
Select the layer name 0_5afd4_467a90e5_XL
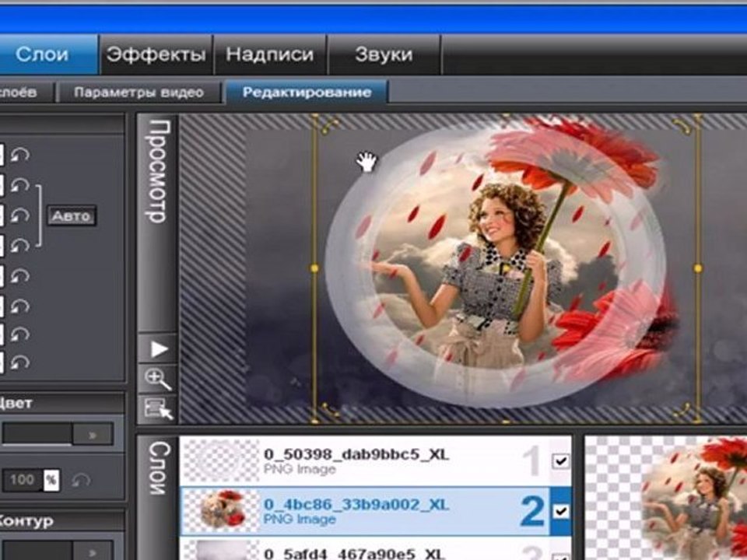coord(354,555)
